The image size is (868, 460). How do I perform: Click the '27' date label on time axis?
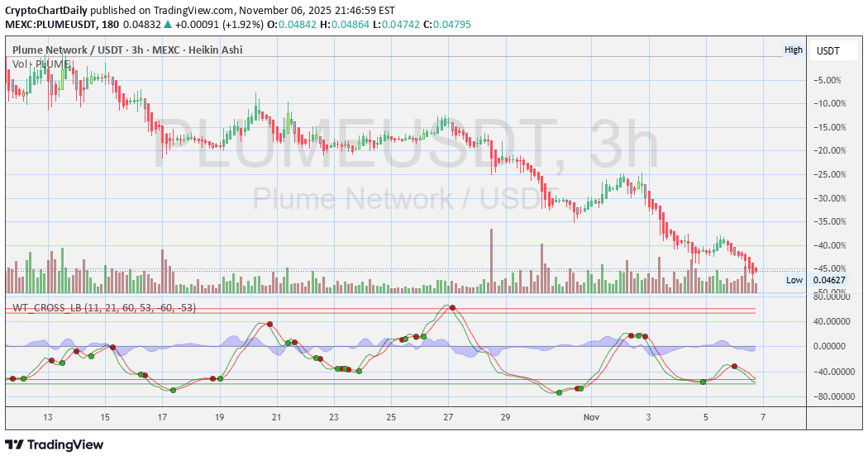[x=449, y=417]
